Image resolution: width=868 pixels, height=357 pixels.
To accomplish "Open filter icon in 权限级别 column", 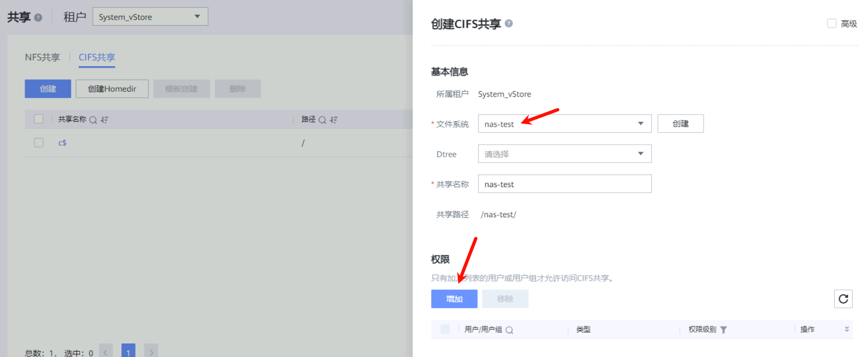I will 723,330.
